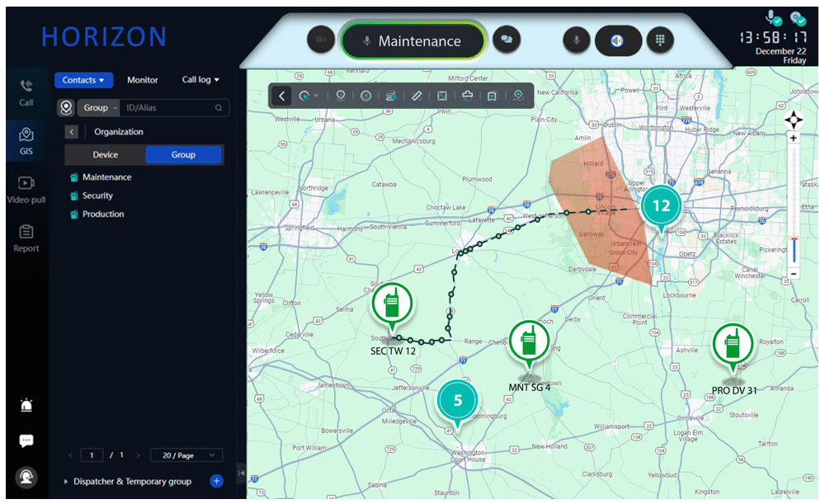This screenshot has width=825, height=504.
Task: Open Video pull in the sidebar
Action: (26, 189)
